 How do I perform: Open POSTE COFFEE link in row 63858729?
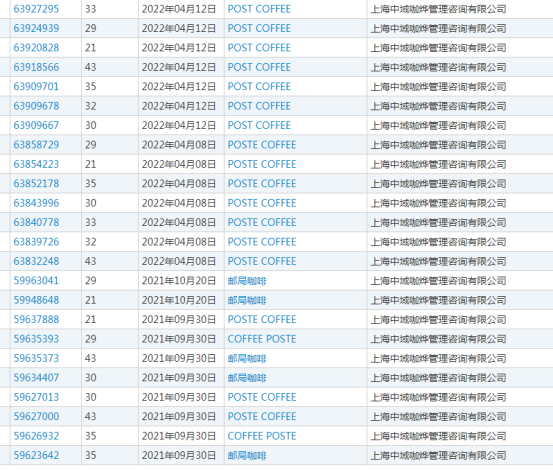262,145
